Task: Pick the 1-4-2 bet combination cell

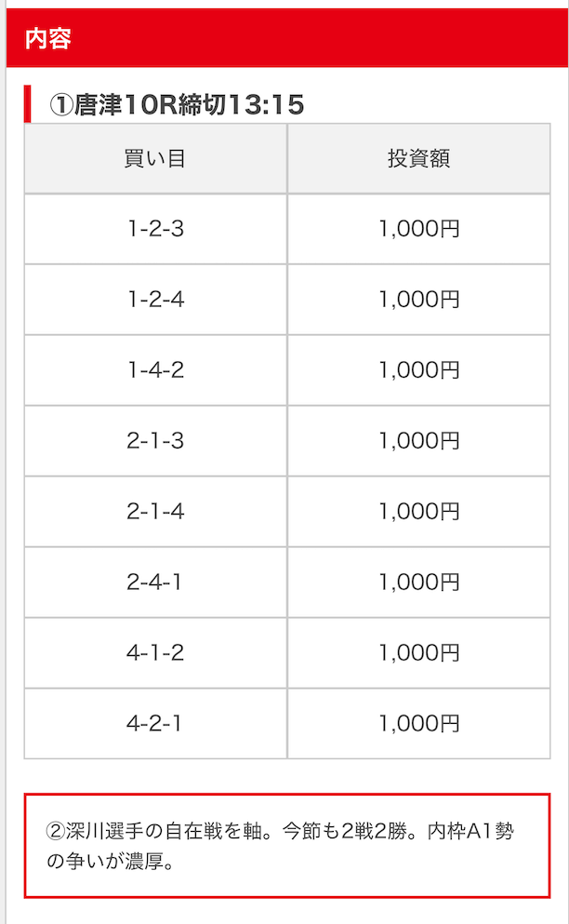Action: (155, 370)
